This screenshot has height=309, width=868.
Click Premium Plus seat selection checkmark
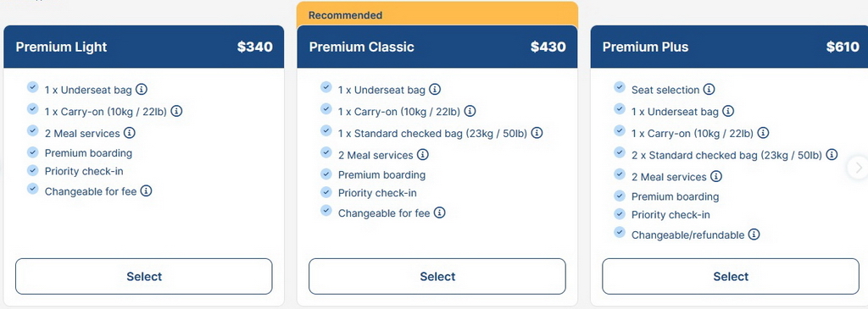click(x=620, y=87)
